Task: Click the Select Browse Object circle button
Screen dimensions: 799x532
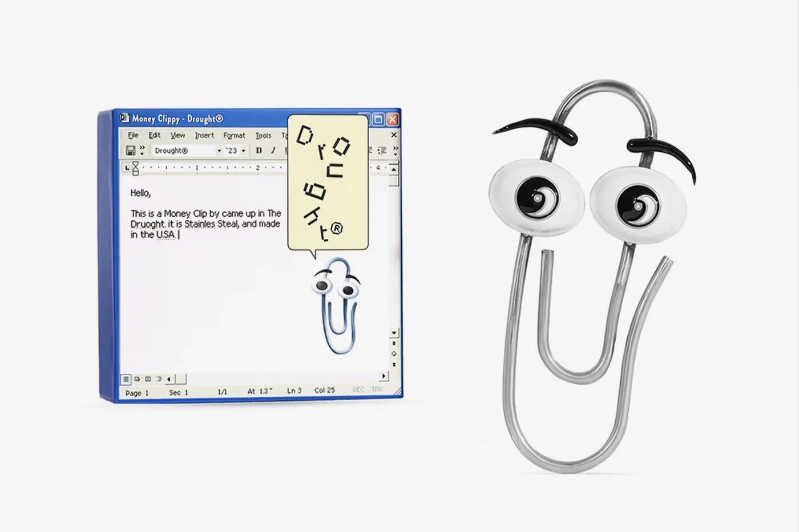Action: coord(394,354)
